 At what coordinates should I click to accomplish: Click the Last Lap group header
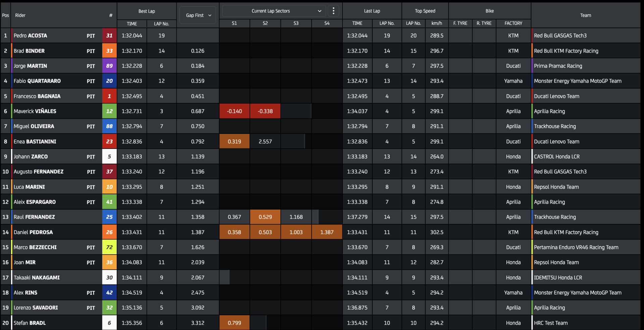(x=372, y=11)
